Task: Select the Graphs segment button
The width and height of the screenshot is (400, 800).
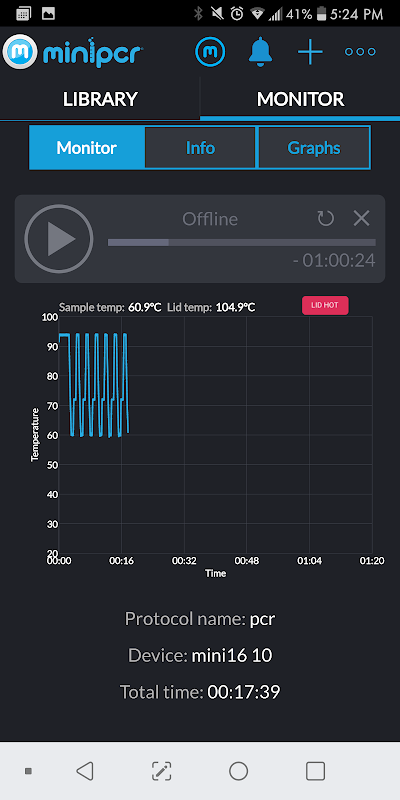Action: tap(314, 148)
